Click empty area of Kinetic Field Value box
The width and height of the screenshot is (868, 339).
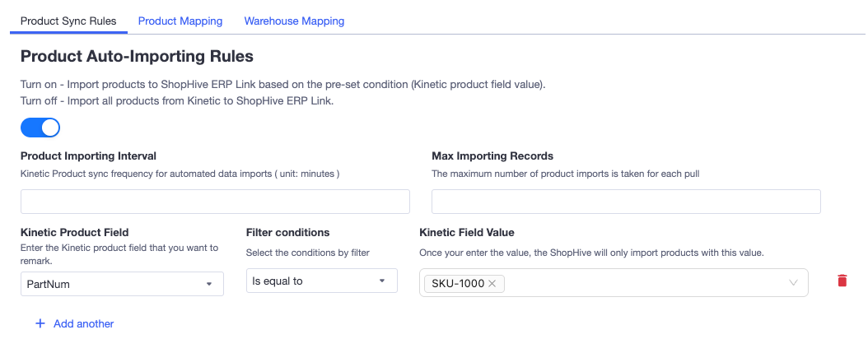pyautogui.click(x=642, y=283)
